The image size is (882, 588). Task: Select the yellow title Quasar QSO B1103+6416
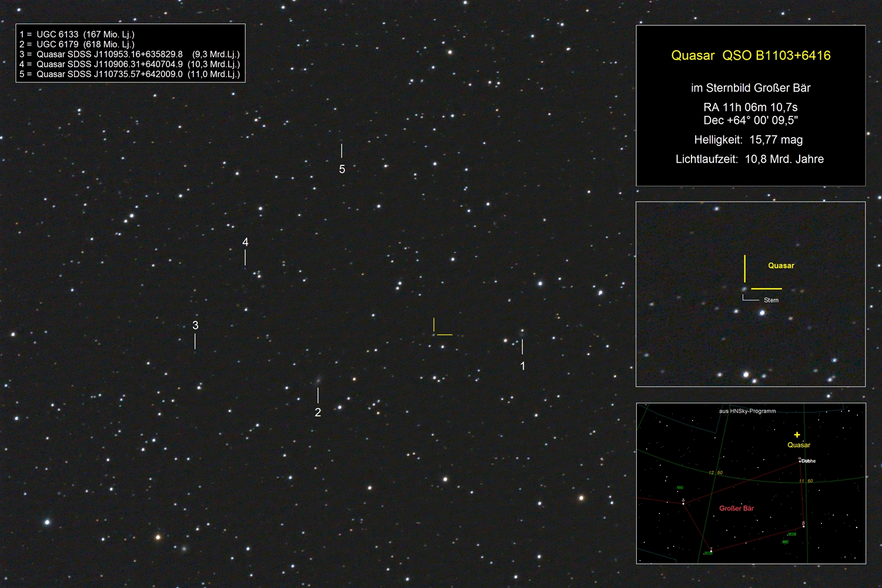(751, 56)
